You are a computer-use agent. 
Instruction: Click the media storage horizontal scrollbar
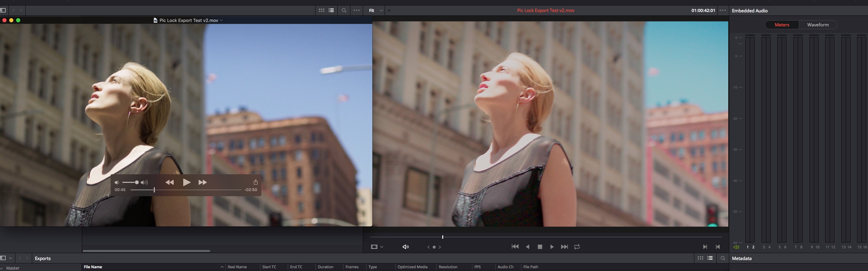pyautogui.click(x=146, y=251)
